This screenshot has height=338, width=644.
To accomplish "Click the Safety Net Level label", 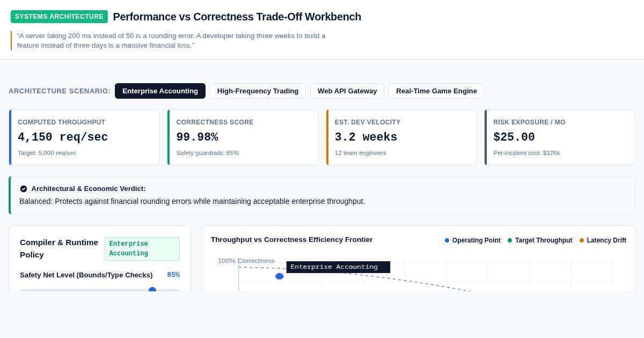I will tap(86, 275).
